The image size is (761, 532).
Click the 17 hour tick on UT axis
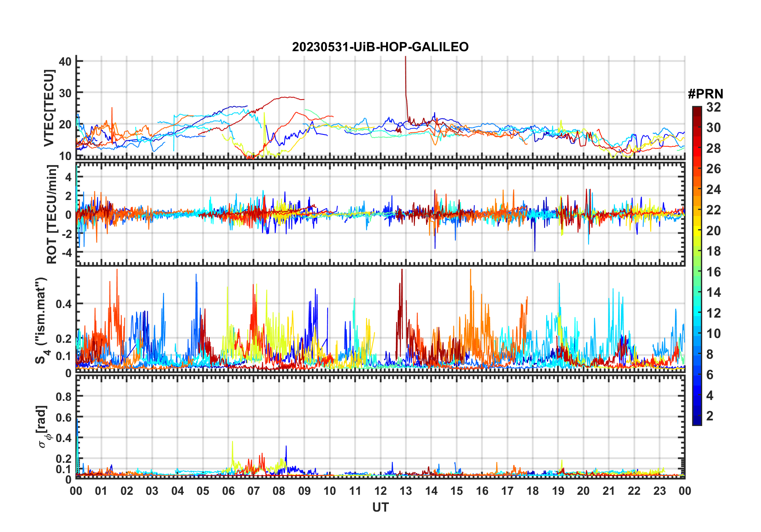coord(507,491)
